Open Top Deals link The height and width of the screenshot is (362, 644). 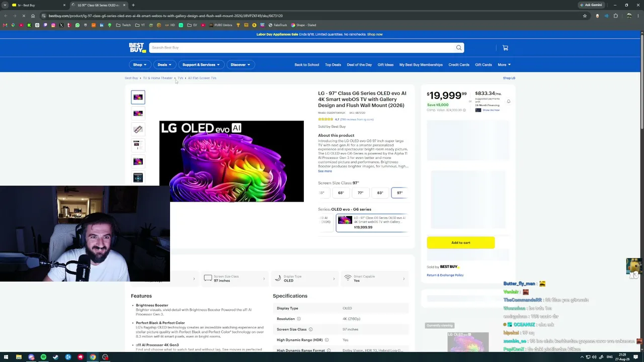pyautogui.click(x=333, y=65)
